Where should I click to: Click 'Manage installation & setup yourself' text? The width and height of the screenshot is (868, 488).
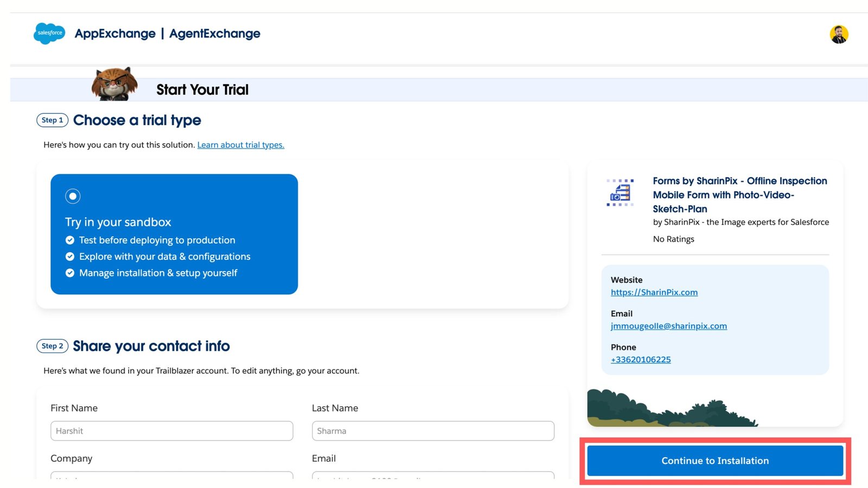tap(158, 273)
